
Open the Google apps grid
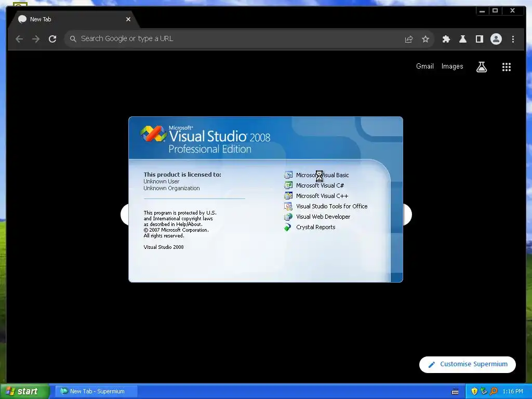pyautogui.click(x=507, y=67)
